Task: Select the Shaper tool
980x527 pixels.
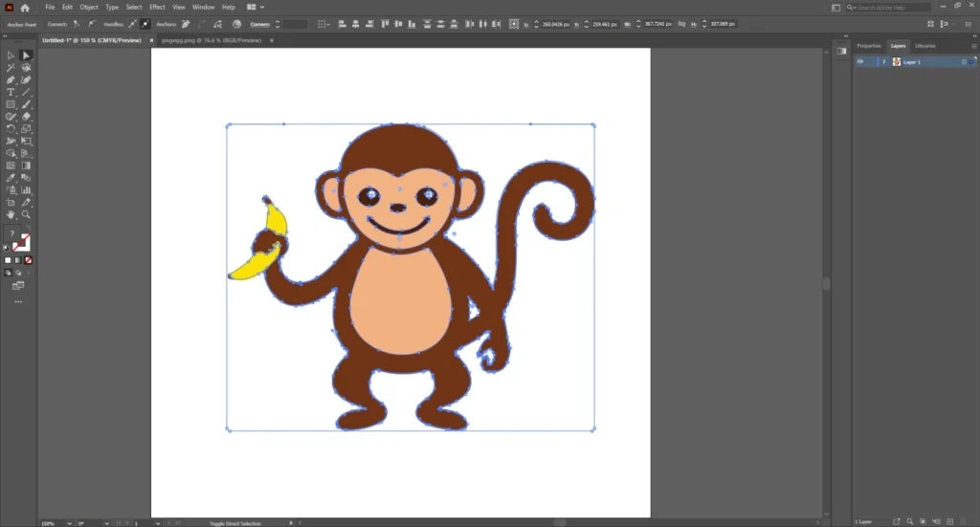Action: [x=11, y=117]
